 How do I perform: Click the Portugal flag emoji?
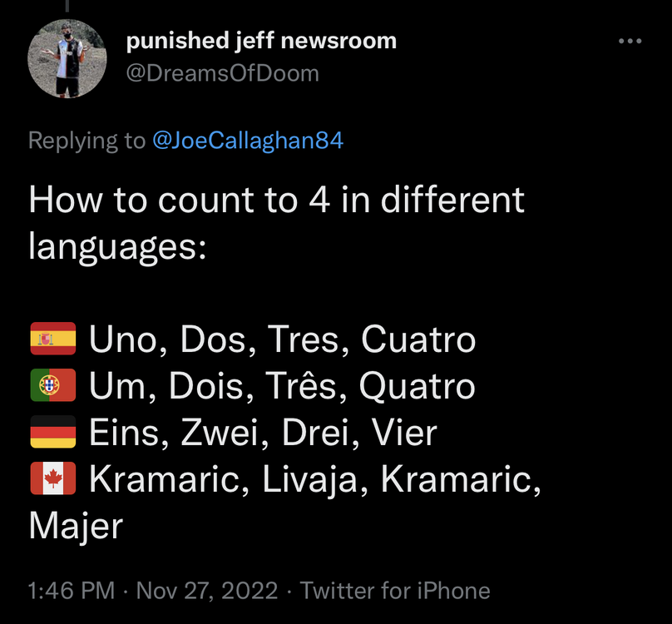52,386
